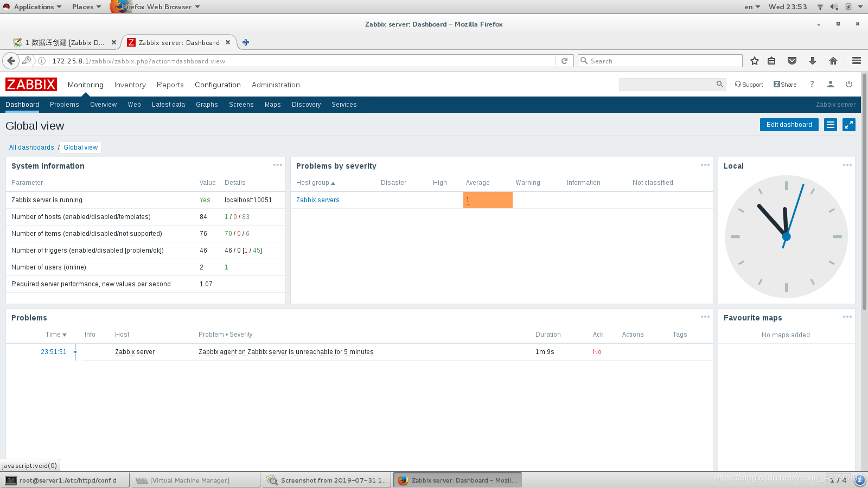
Task: Open the Inventory menu
Action: tap(130, 85)
